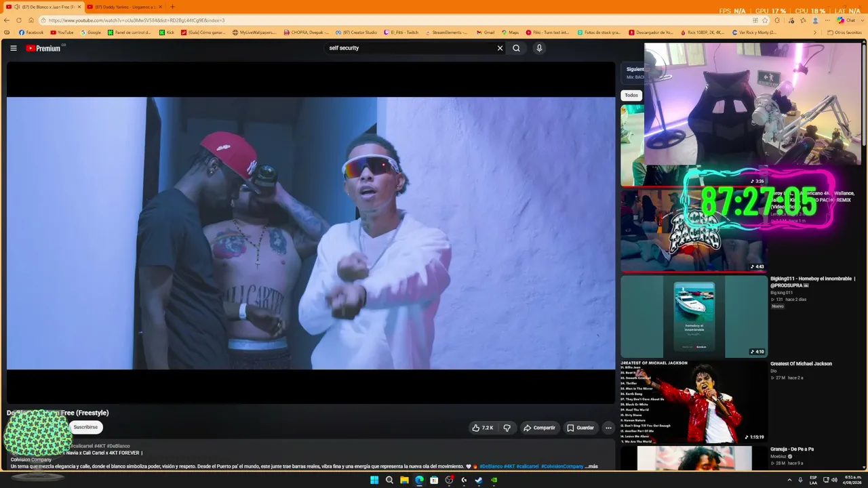Click the browser address bar URL
The image size is (868, 488).
(x=137, y=20)
